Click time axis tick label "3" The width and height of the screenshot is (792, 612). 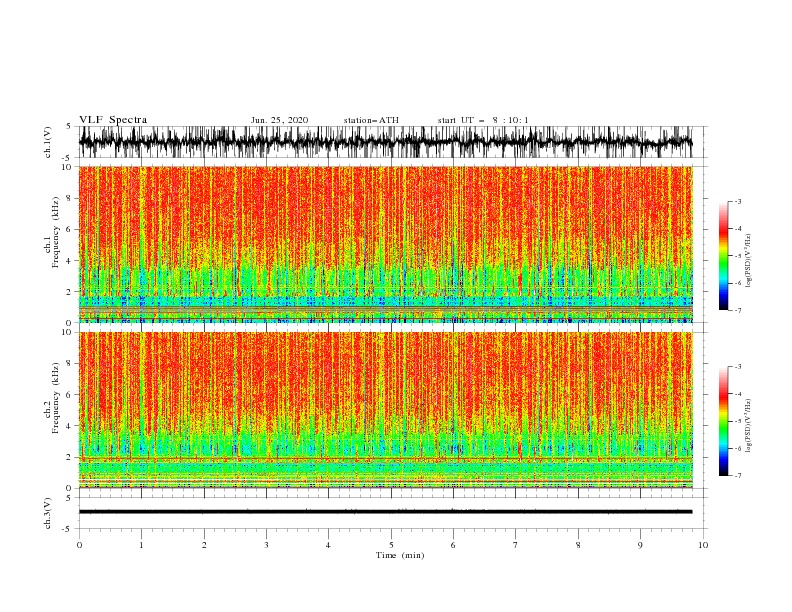click(x=266, y=545)
